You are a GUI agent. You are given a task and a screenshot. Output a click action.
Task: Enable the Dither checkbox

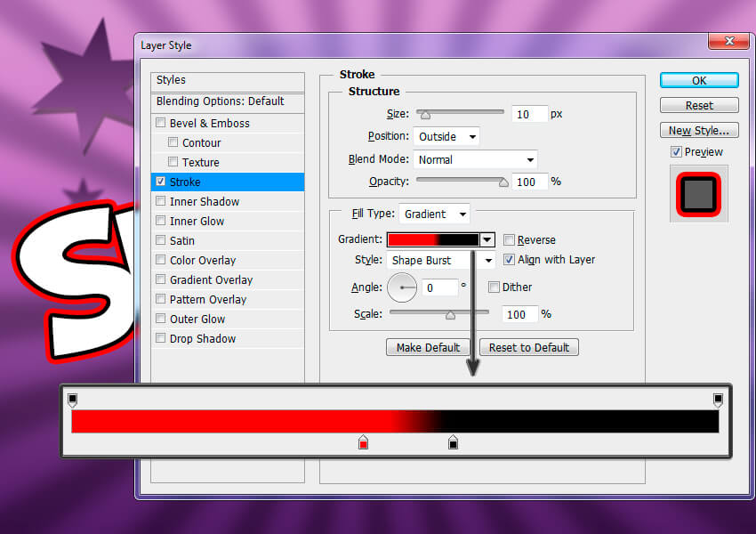coord(494,287)
